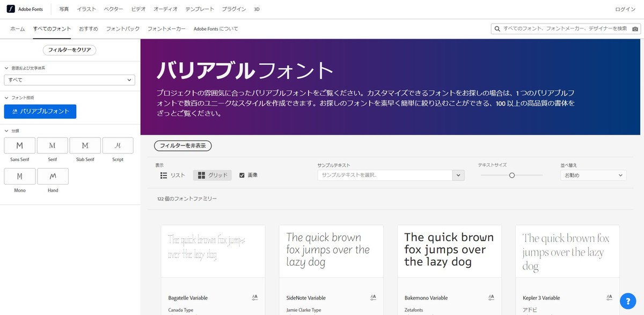Switch to grid view (グリッド)

coord(213,175)
